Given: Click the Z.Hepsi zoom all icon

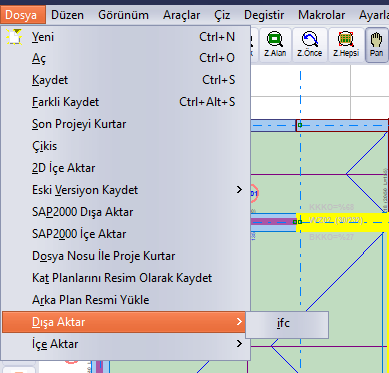Looking at the screenshot, I should (x=346, y=45).
